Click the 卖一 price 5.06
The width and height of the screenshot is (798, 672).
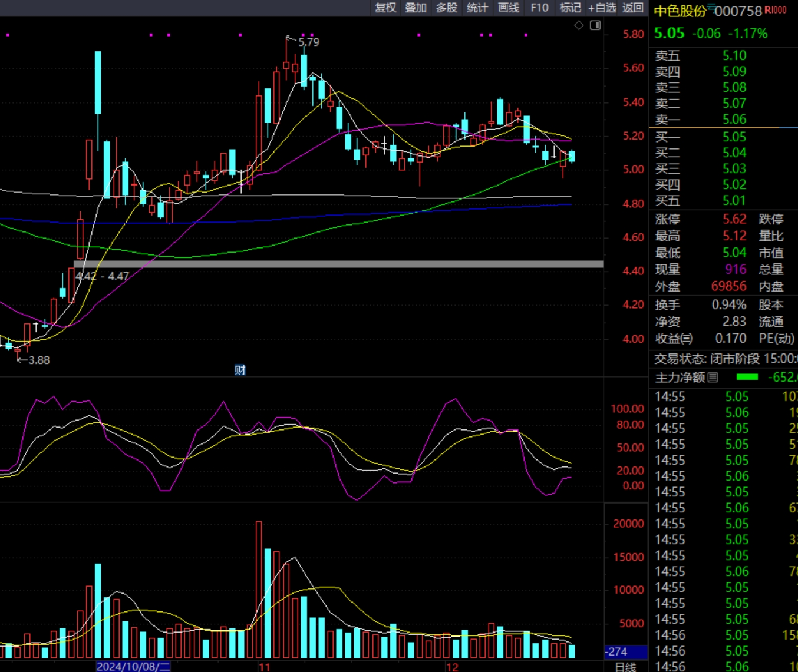pyautogui.click(x=734, y=119)
